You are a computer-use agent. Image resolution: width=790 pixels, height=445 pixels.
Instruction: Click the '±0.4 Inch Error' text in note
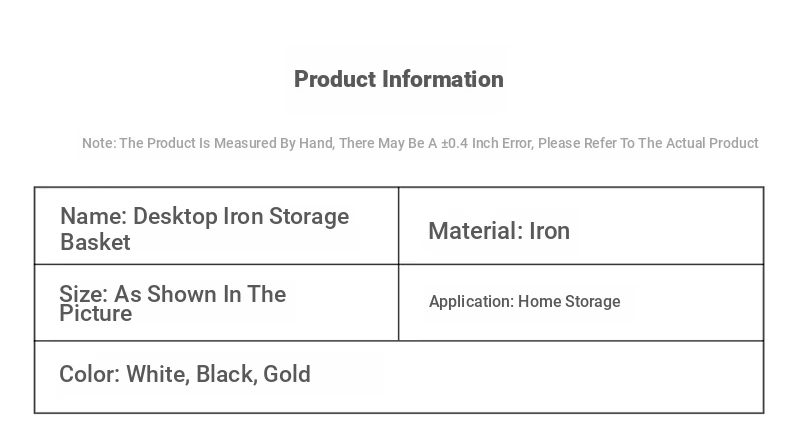pyautogui.click(x=486, y=143)
